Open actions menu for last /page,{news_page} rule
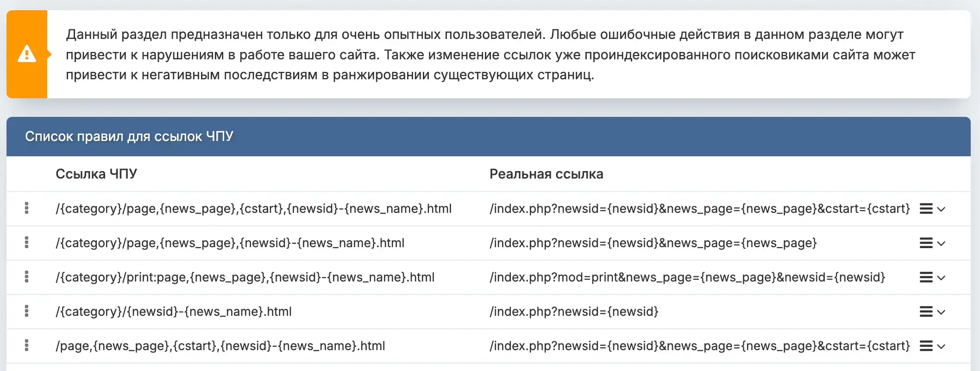 coord(932,346)
